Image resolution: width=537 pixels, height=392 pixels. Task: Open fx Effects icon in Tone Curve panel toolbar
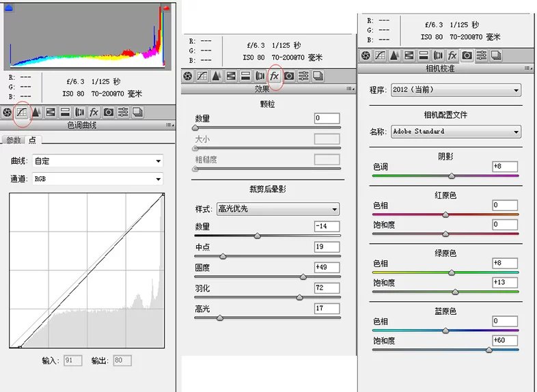coord(94,112)
